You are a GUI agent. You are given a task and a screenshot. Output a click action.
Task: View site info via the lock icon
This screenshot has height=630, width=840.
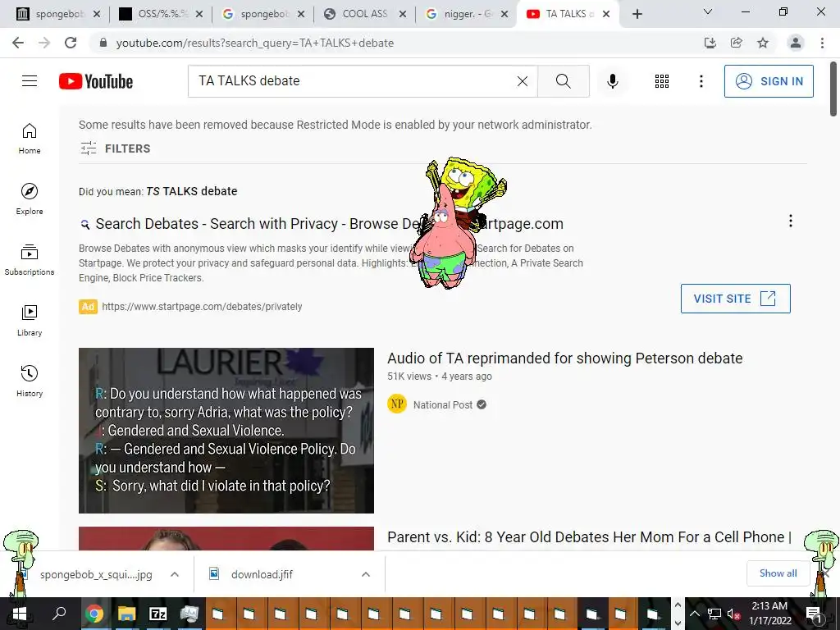tap(103, 43)
